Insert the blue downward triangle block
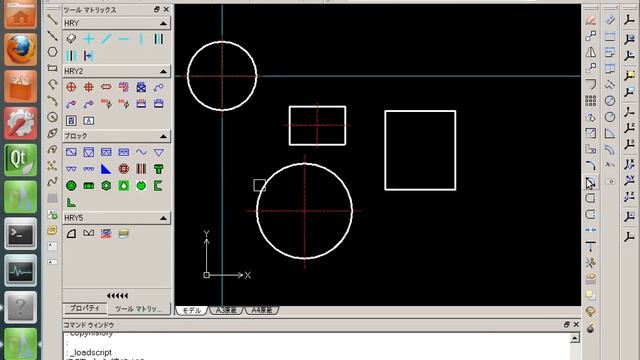 159,152
